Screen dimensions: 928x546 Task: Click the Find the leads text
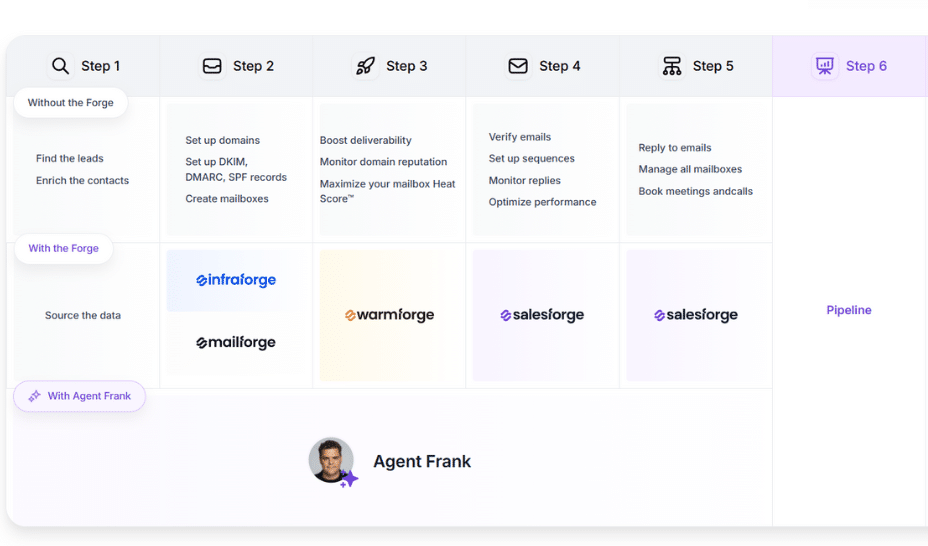69,159
